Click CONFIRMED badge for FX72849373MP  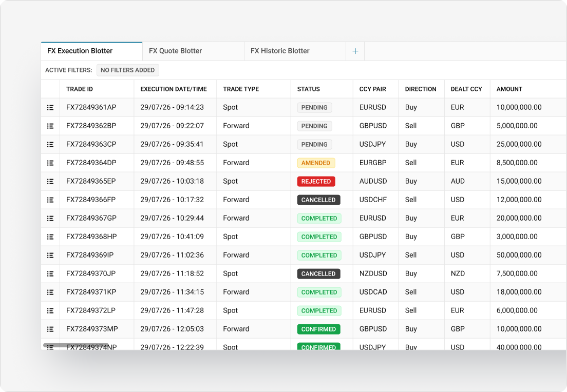[318, 329]
